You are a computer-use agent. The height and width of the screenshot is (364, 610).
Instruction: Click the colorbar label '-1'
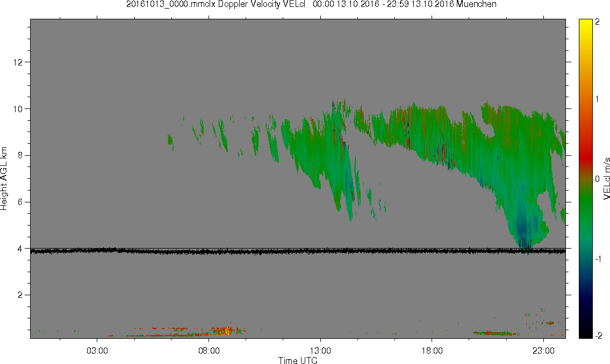click(x=598, y=259)
